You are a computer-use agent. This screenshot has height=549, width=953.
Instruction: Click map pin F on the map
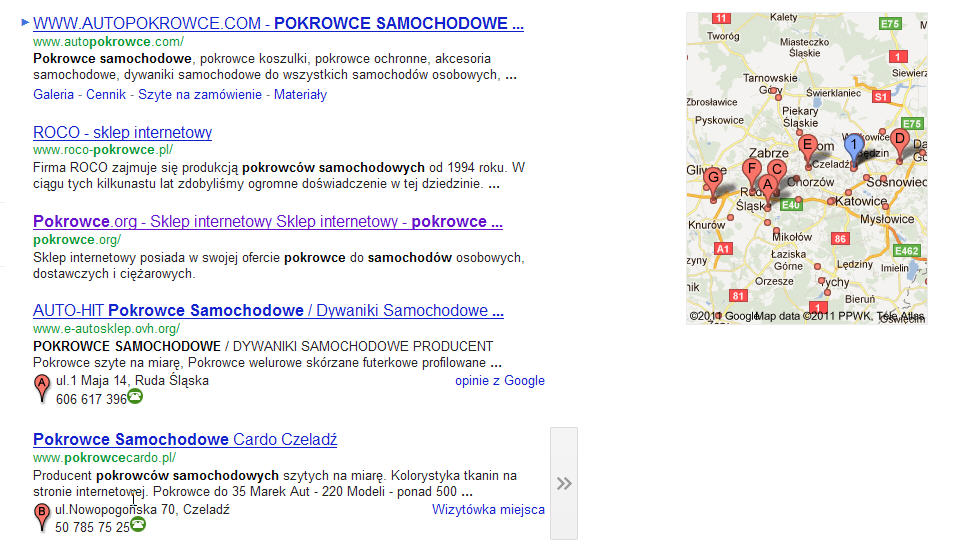pyautogui.click(x=752, y=173)
